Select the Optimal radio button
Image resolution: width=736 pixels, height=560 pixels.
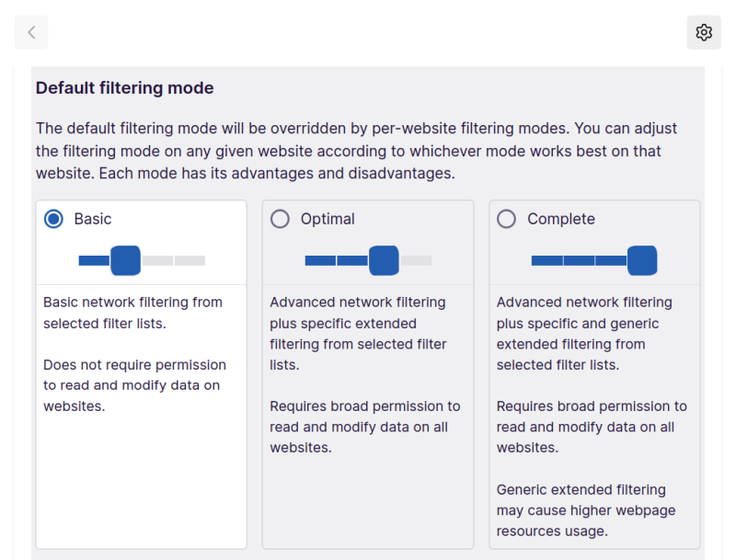pyautogui.click(x=281, y=219)
